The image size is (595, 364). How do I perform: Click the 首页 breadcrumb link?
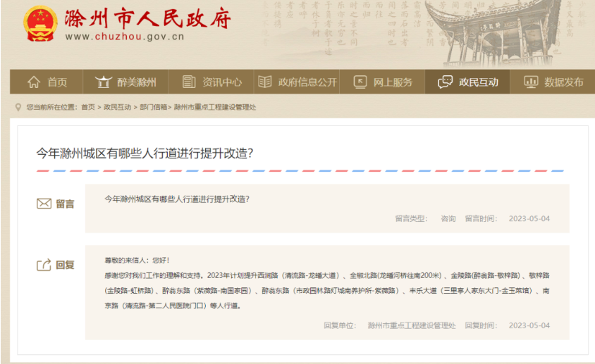87,107
